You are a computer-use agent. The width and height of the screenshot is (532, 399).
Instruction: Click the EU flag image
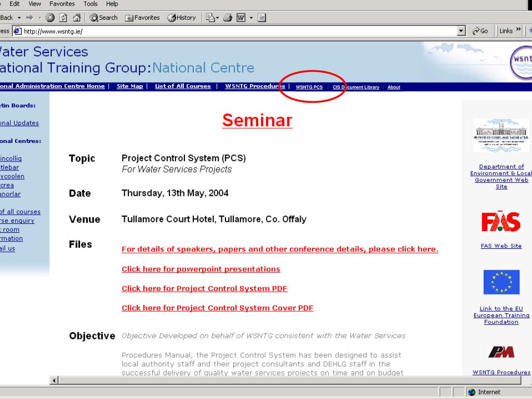tap(501, 282)
